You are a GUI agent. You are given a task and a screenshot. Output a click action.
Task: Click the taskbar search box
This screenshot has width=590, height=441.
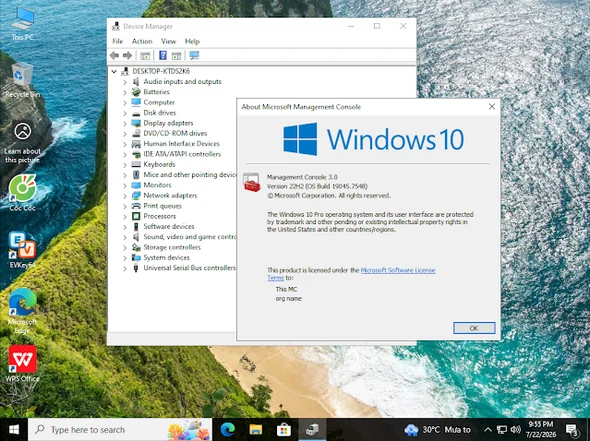tap(120, 429)
